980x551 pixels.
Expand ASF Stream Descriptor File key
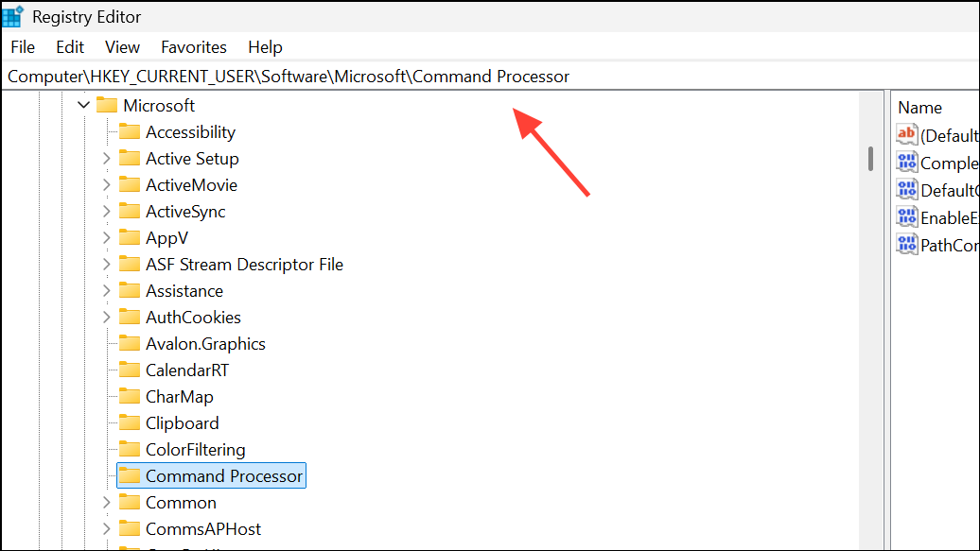(106, 265)
